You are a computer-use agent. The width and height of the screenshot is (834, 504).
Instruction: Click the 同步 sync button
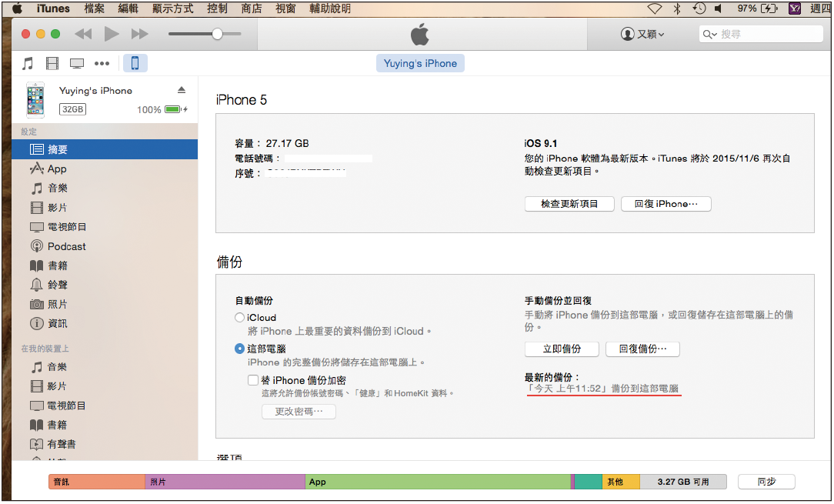tap(766, 482)
